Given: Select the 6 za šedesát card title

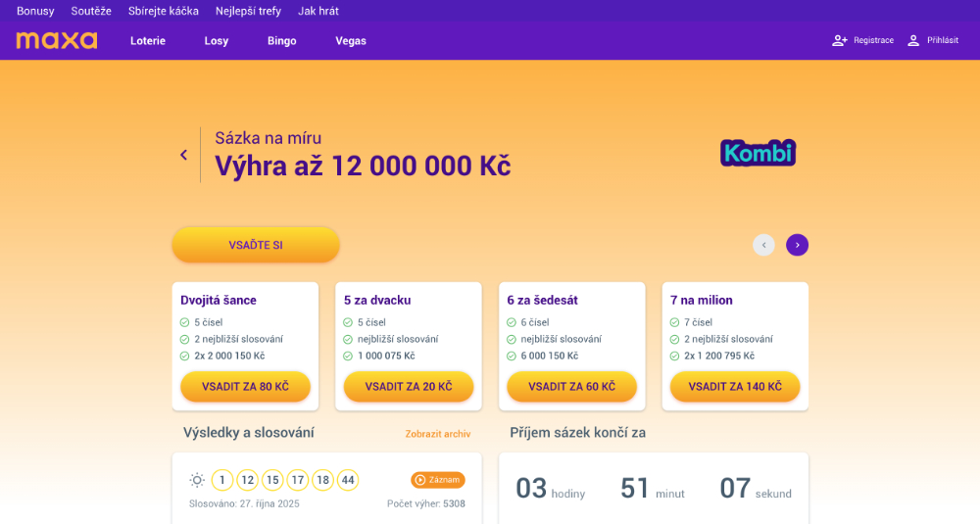Looking at the screenshot, I should (542, 301).
